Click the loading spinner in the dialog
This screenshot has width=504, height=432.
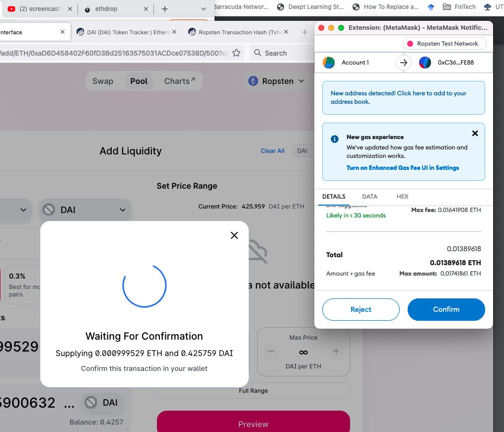click(x=144, y=286)
